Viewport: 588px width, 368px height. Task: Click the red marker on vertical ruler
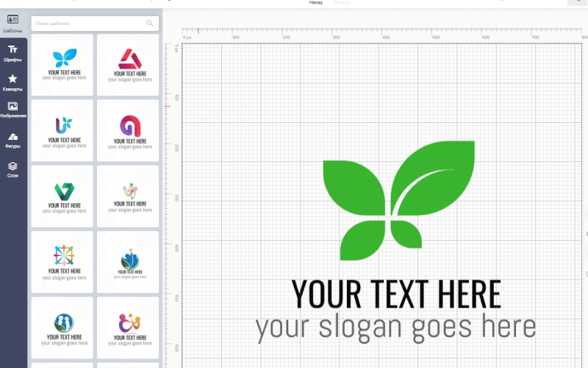point(168,107)
